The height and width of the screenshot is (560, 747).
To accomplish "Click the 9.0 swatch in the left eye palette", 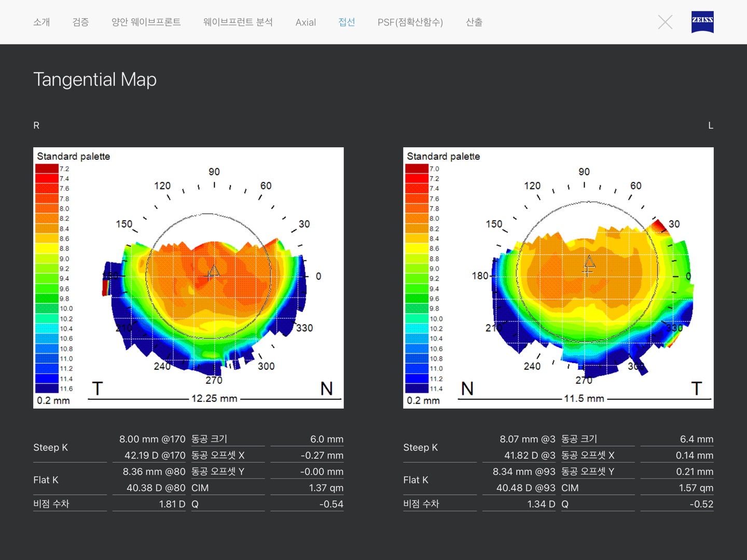I will pyautogui.click(x=417, y=269).
